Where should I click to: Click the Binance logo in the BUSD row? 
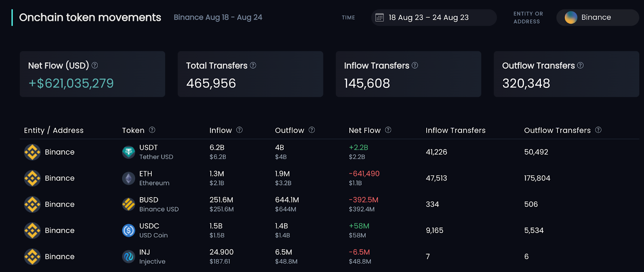(x=32, y=205)
